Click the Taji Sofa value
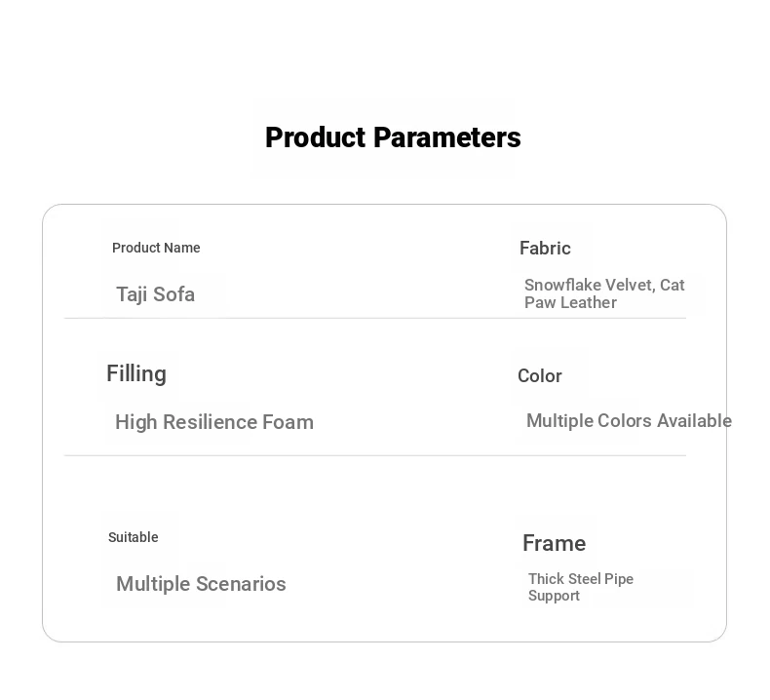The width and height of the screenshot is (770, 700). [155, 294]
